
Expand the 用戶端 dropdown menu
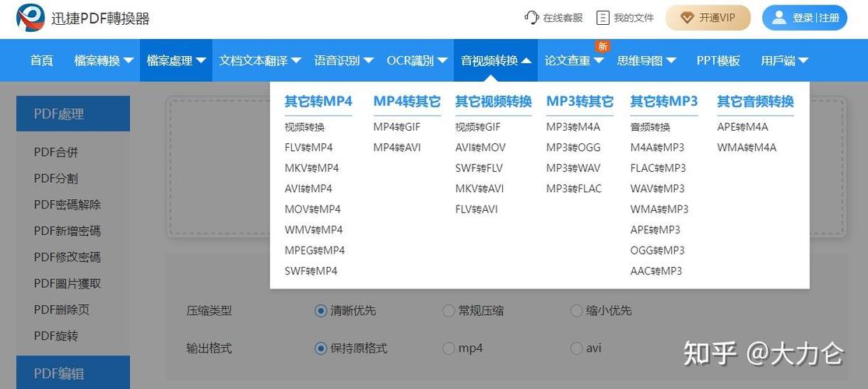pyautogui.click(x=785, y=61)
